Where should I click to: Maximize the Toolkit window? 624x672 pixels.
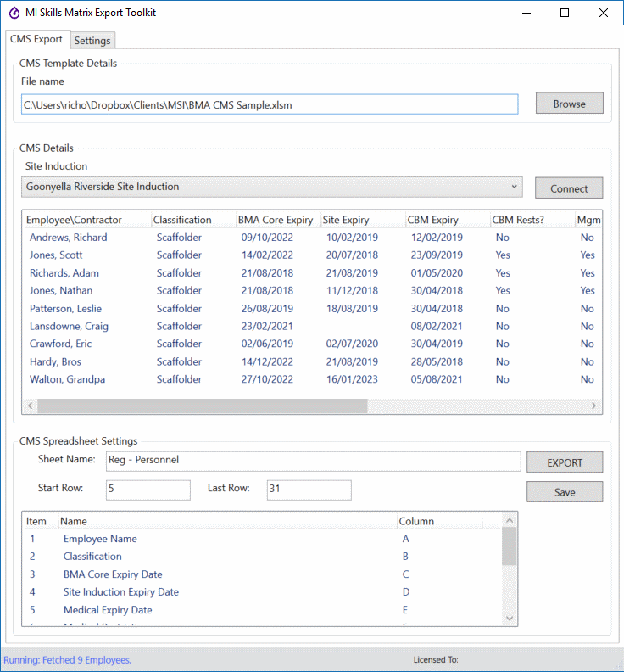pyautogui.click(x=565, y=13)
